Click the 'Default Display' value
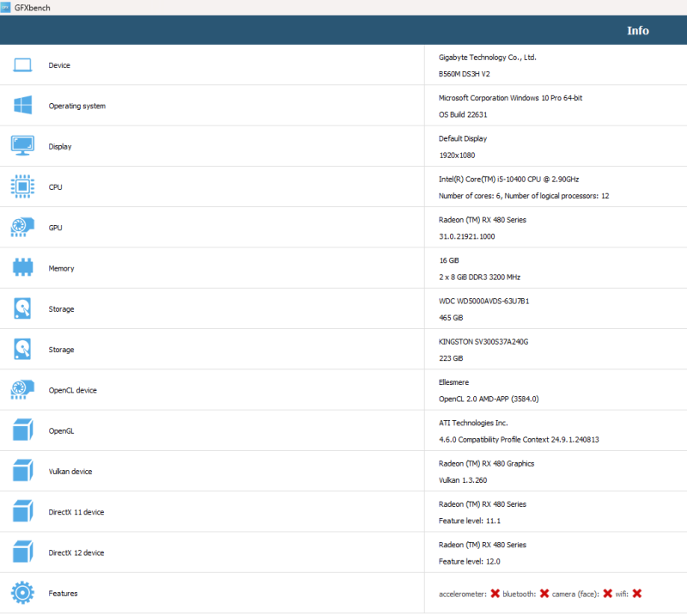 [463, 138]
